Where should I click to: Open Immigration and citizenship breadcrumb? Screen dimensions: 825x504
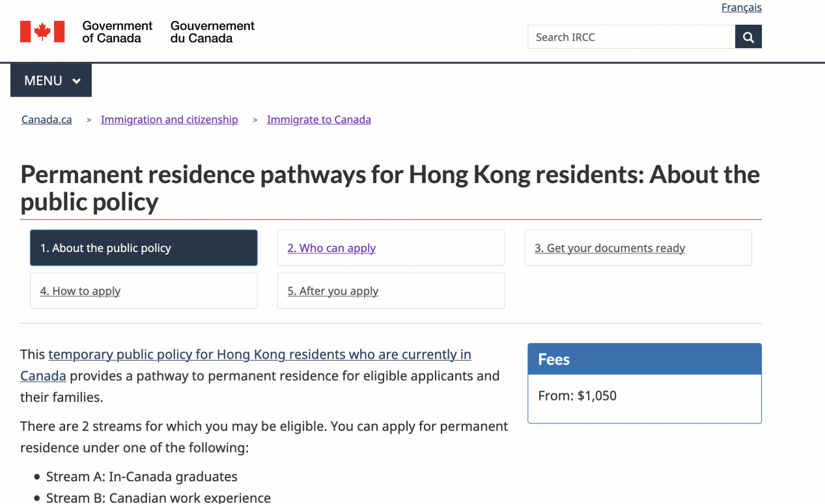pyautogui.click(x=169, y=120)
